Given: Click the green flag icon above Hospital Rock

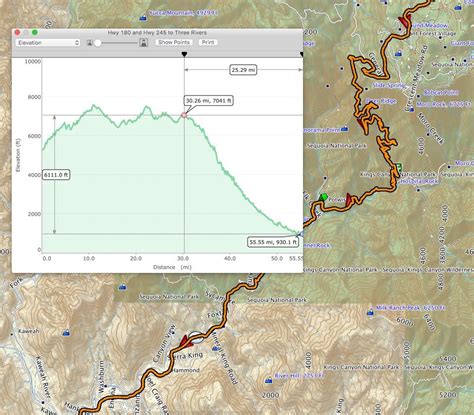Looking at the screenshot, I should [x=398, y=167].
